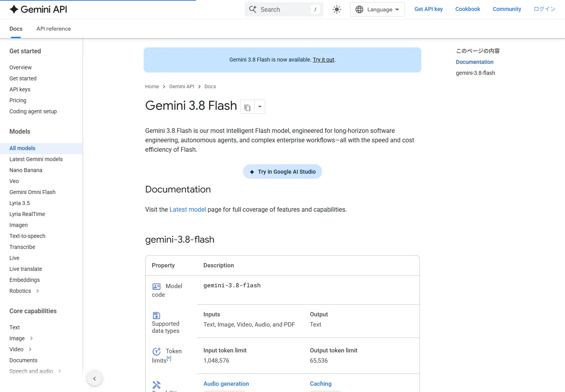Click the gemini-3.8-flash model code value
Viewport: 565px width, 392px height.
(x=232, y=285)
